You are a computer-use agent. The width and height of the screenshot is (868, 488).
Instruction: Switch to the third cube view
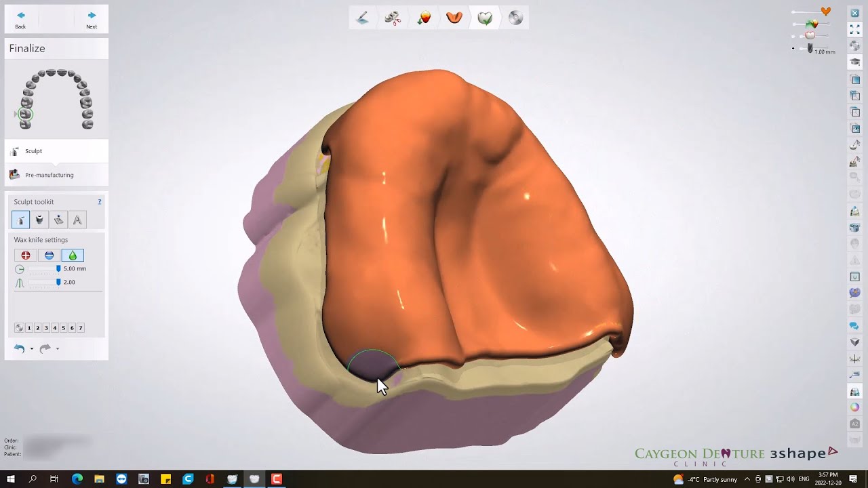click(x=855, y=112)
